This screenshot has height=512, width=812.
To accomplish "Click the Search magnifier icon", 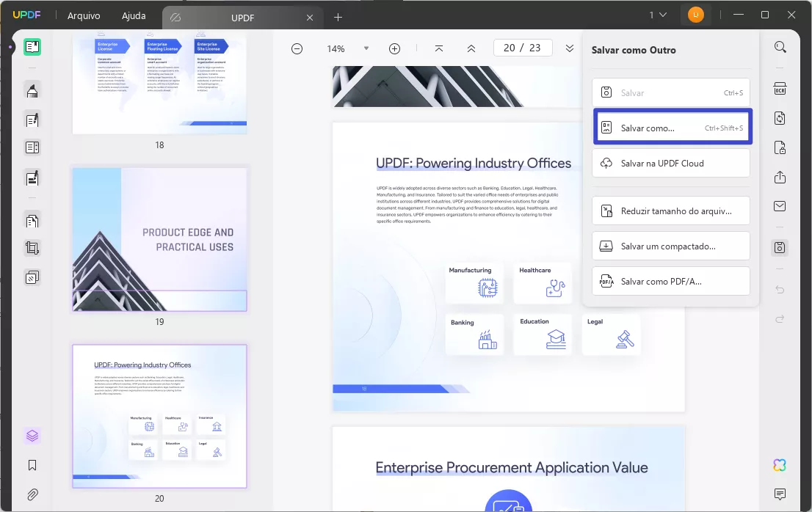I will [780, 48].
